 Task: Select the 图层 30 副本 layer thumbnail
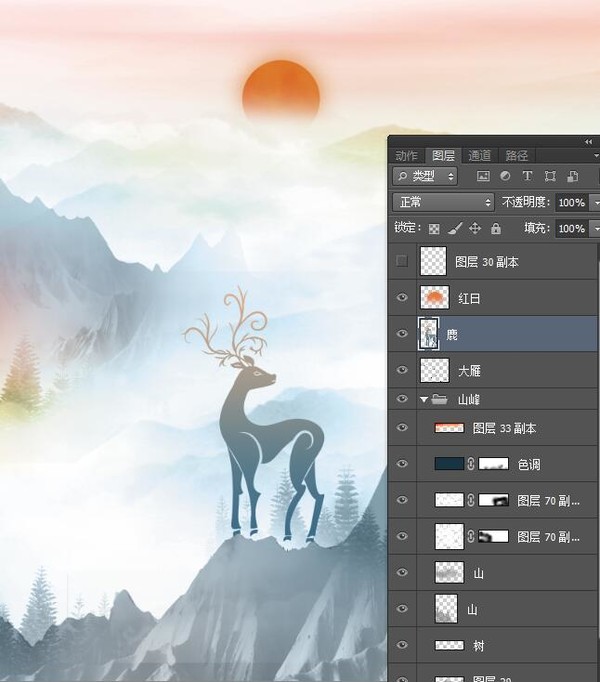[x=433, y=261]
